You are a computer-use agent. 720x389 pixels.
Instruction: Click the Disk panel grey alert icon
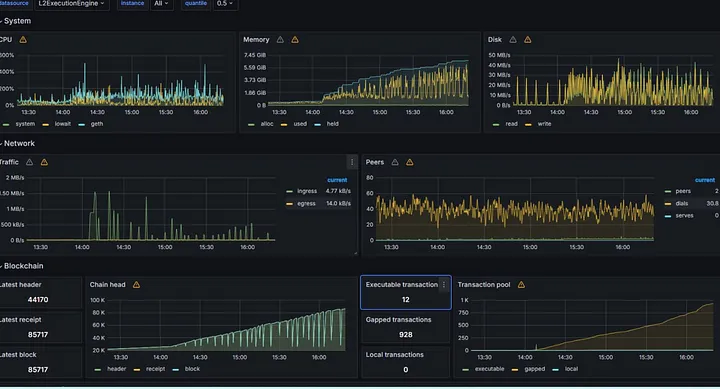(513, 40)
